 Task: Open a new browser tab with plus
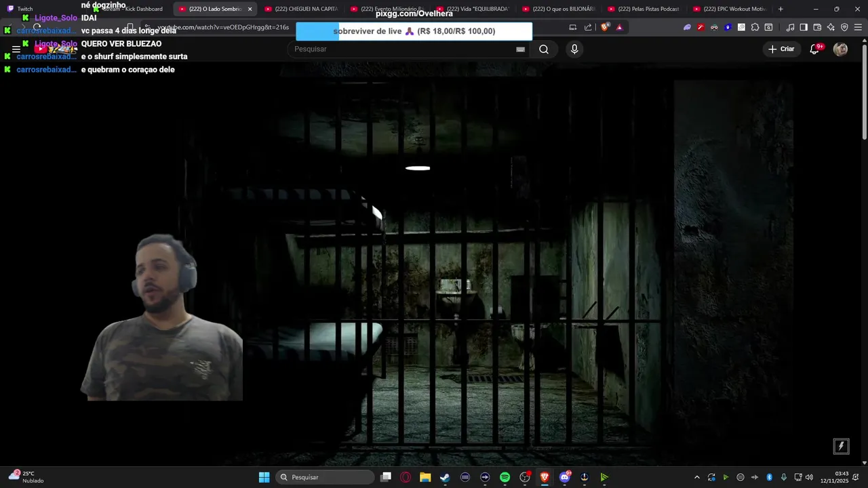(x=781, y=9)
